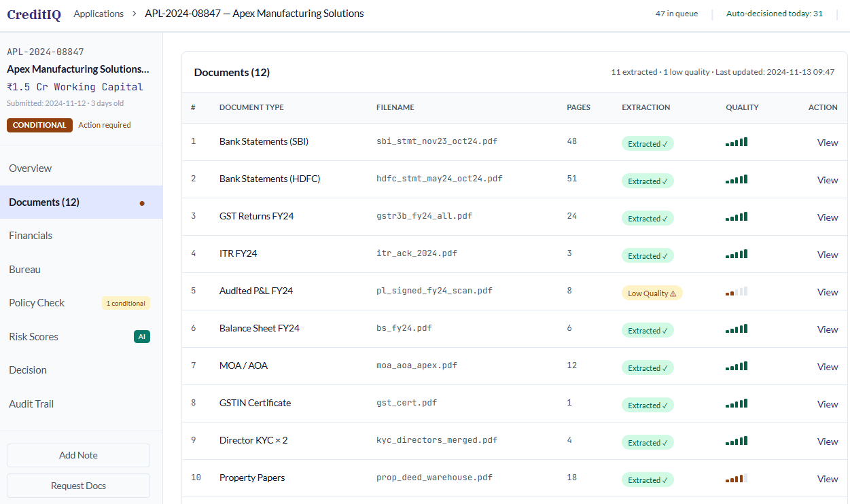Screen dimensions: 850x504
Task: Click quality bars for Balance Sheet FY24
Action: 737,329
